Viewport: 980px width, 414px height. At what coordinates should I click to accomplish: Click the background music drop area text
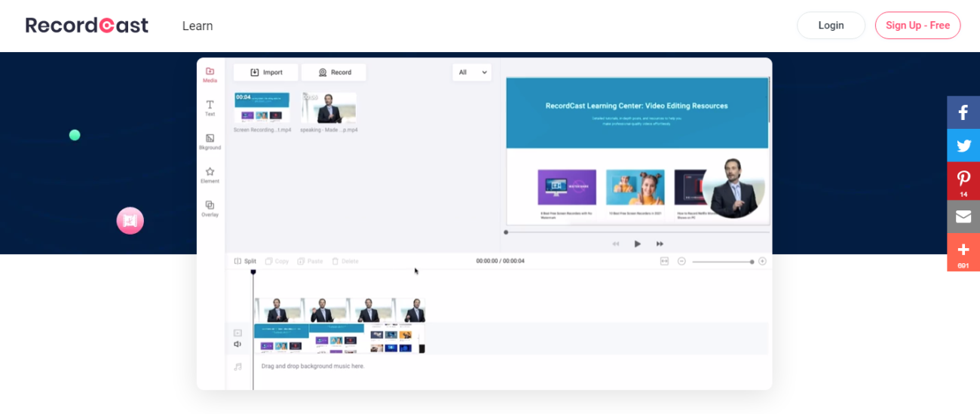point(313,366)
